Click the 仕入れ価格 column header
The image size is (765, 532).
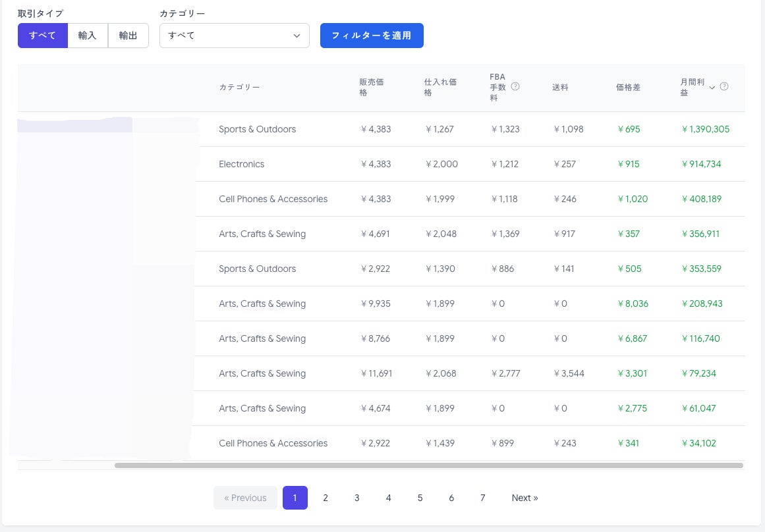440,88
